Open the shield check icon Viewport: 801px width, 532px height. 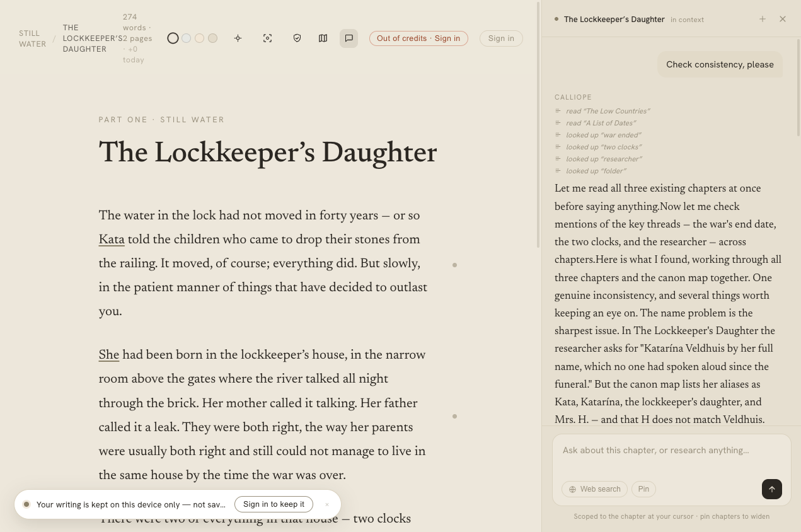(x=297, y=38)
